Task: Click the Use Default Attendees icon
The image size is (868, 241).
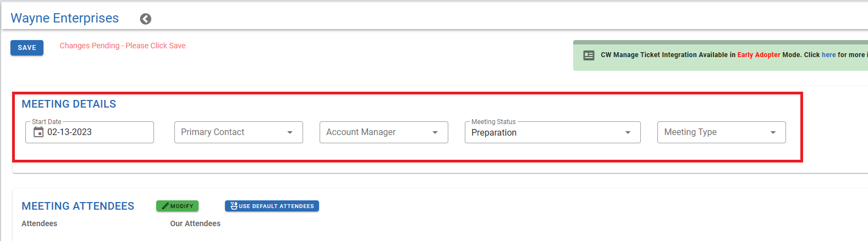Action: point(234,206)
